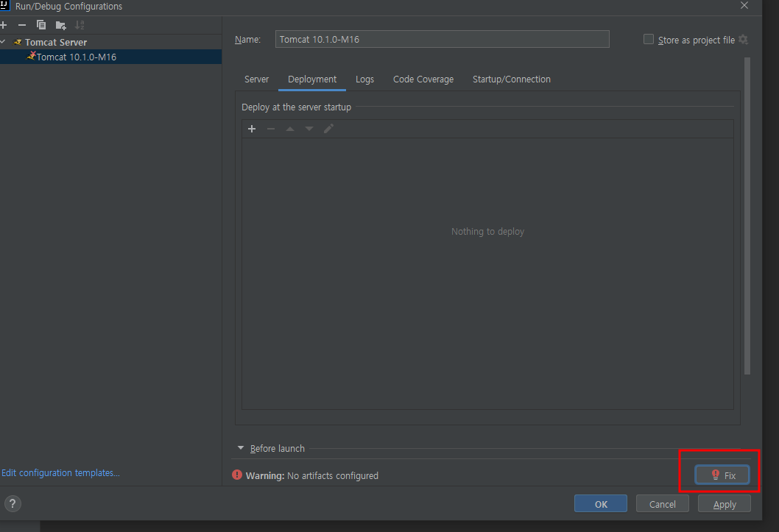Add an artifact to deploy
The width and height of the screenshot is (779, 532).
point(252,129)
